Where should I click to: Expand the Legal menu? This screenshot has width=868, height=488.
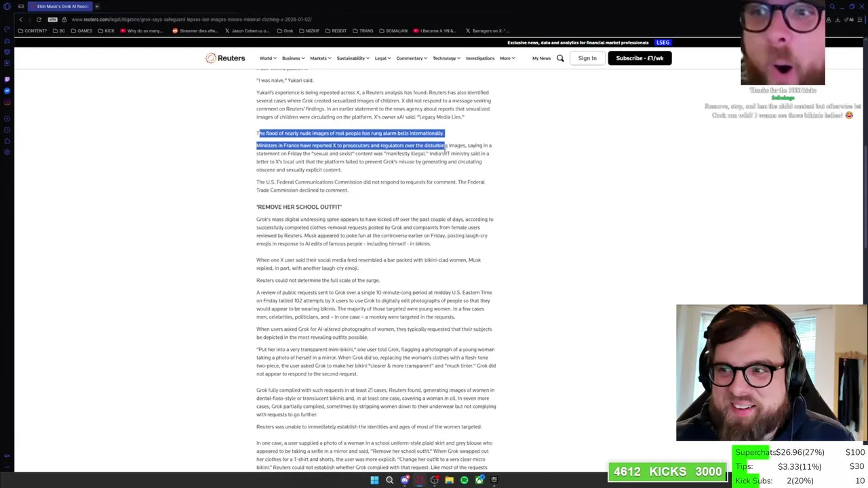click(x=382, y=58)
